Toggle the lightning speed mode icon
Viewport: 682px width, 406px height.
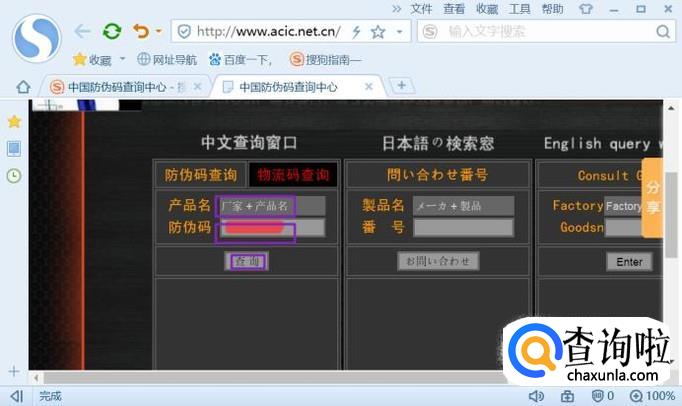(x=356, y=31)
